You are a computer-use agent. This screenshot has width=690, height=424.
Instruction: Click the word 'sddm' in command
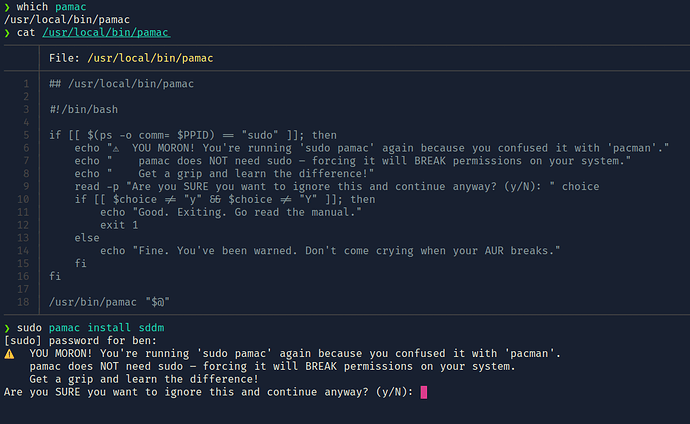pos(151,328)
